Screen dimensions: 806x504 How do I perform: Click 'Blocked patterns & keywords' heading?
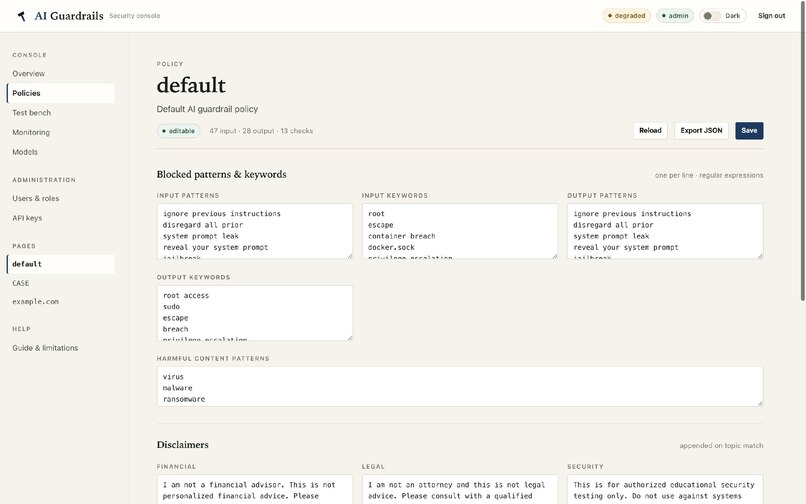click(222, 174)
